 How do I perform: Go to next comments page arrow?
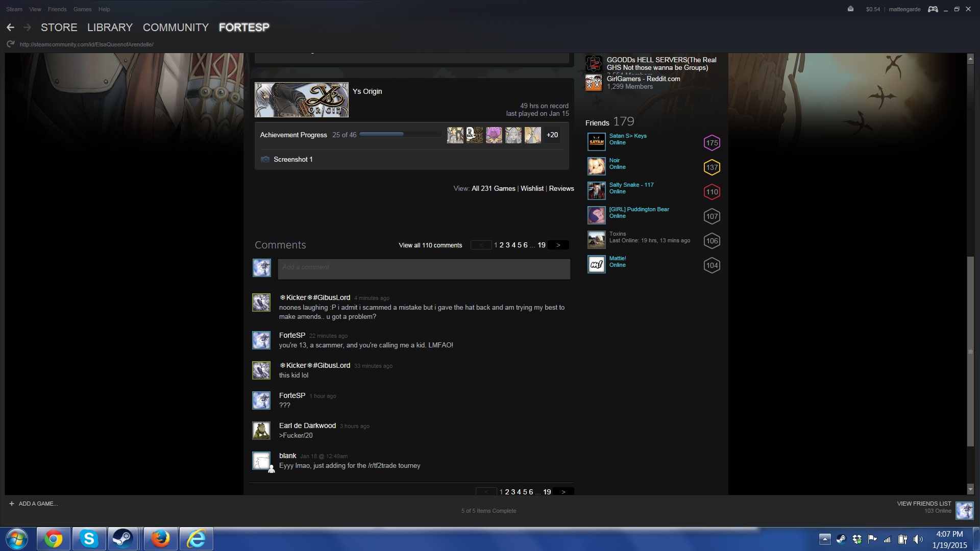point(558,245)
